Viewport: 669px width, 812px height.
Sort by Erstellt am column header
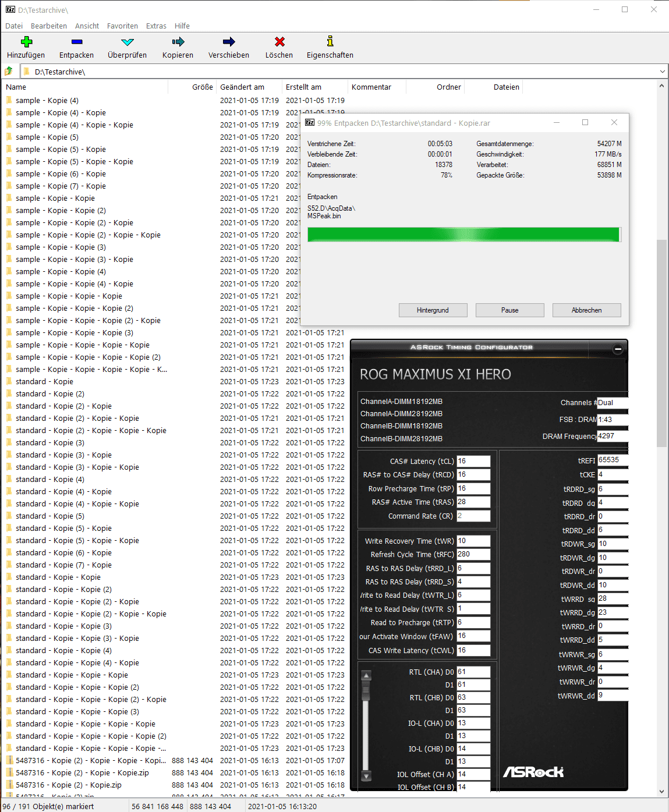pyautogui.click(x=315, y=87)
